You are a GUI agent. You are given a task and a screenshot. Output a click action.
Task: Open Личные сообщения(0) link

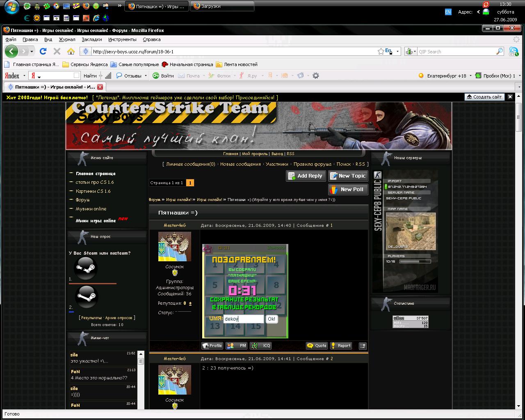[x=191, y=164]
